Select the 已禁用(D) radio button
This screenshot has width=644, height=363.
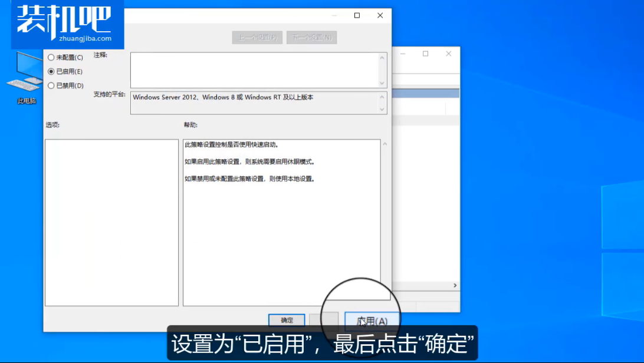coord(51,85)
